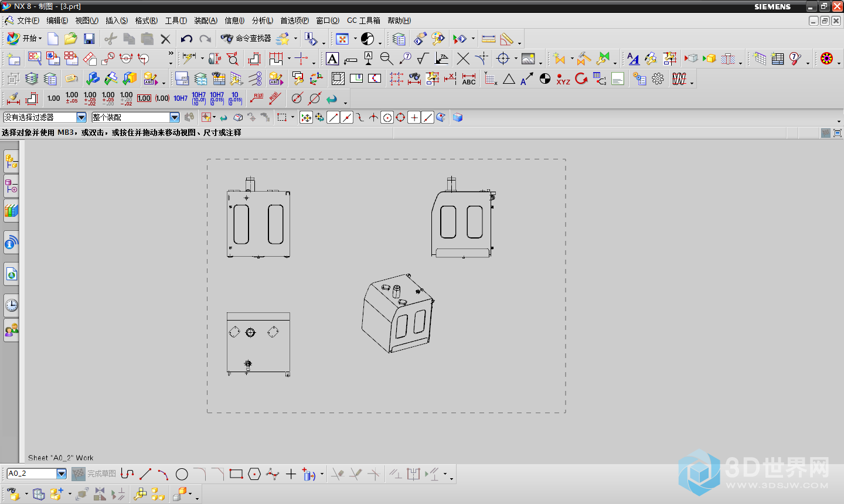Open the Part Navigator sidebar tab

point(11,186)
